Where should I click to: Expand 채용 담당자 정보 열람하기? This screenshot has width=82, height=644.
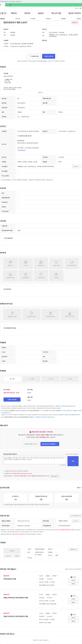click(50, 444)
